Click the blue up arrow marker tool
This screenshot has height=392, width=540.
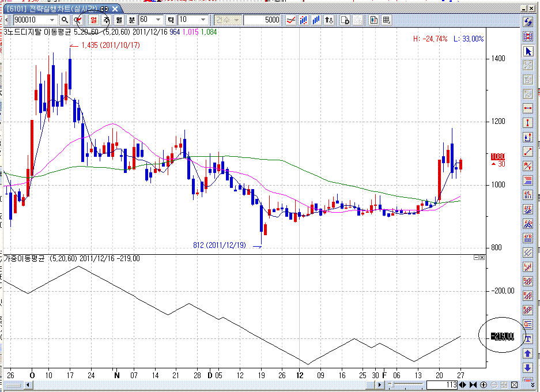point(528,353)
